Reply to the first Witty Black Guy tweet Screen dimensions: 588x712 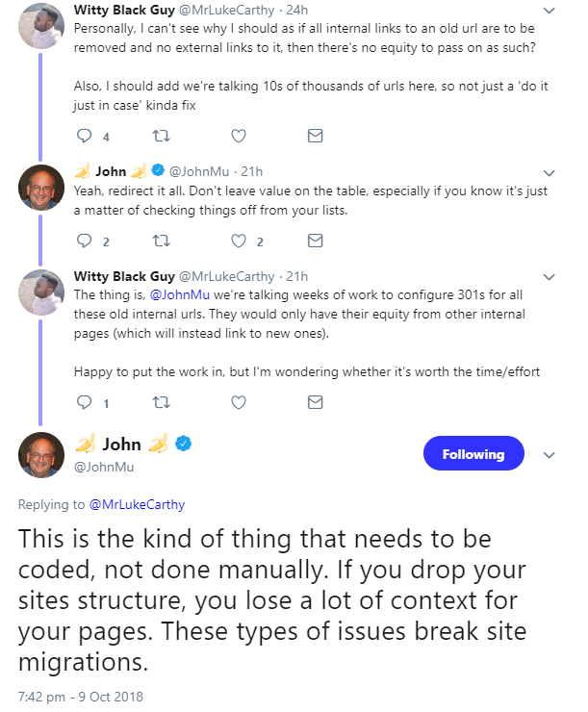84,136
